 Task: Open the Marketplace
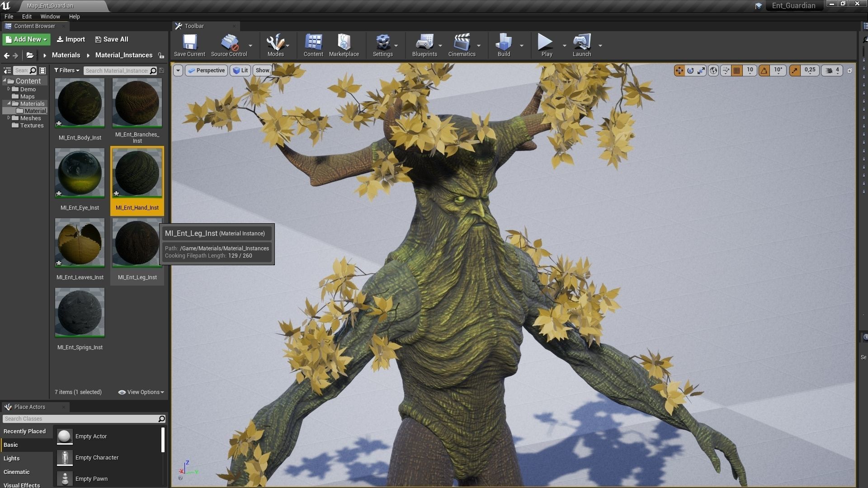click(x=344, y=45)
